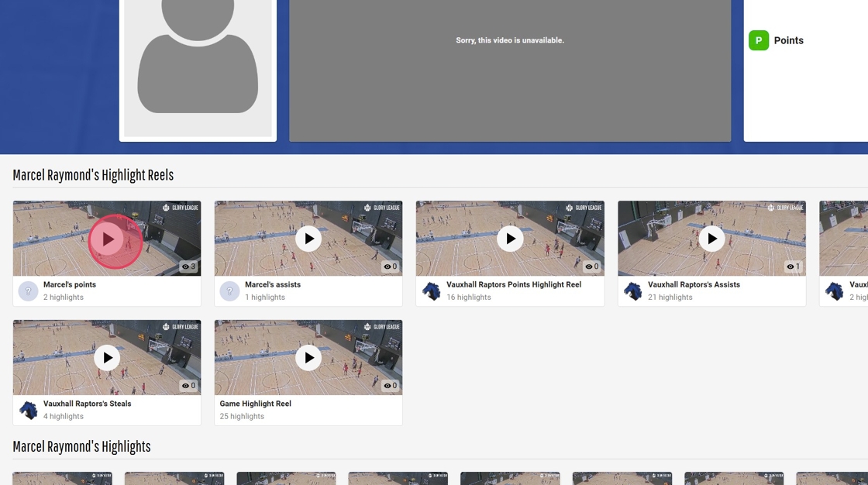Open the Vauxhall Raptors's Assists title
This screenshot has height=485, width=868.
(x=694, y=284)
